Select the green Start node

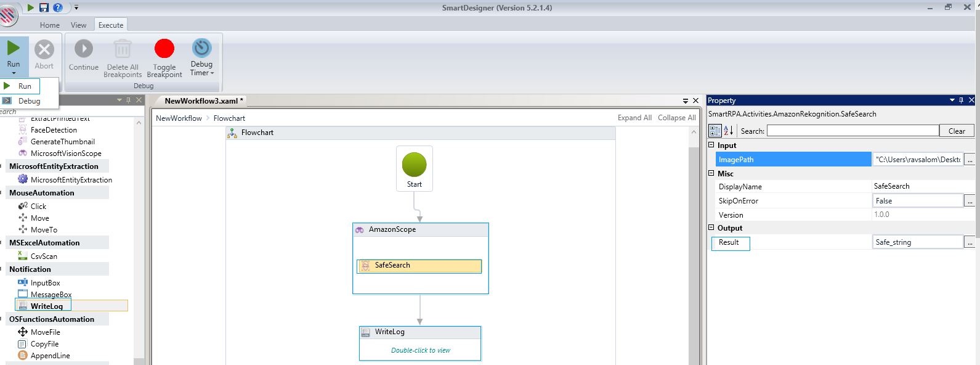tap(414, 165)
